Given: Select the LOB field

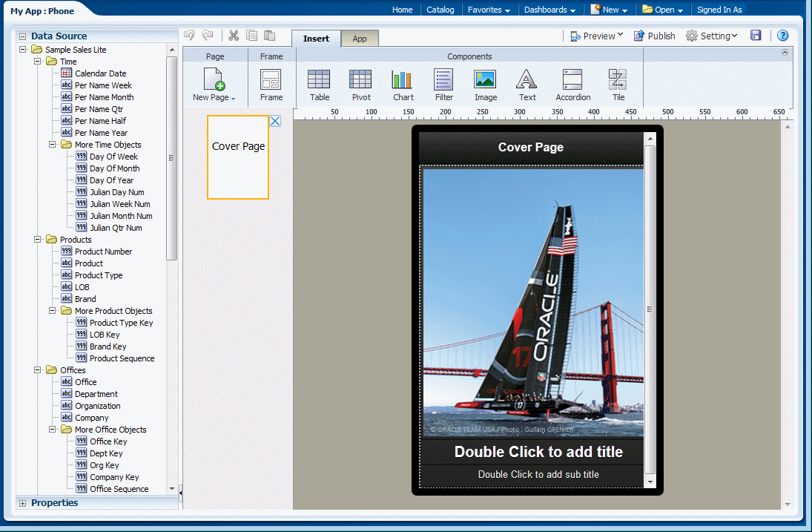Looking at the screenshot, I should 76,287.
